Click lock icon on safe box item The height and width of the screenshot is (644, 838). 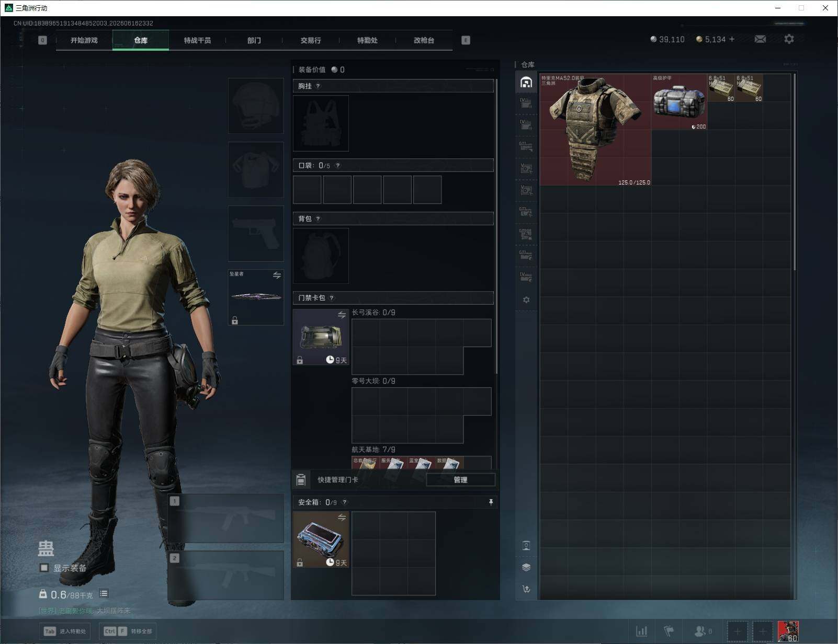click(300, 563)
